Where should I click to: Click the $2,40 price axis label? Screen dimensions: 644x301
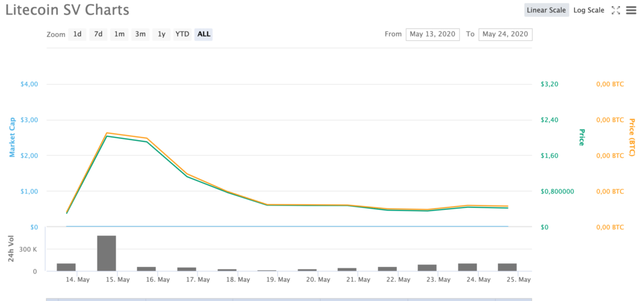(549, 120)
